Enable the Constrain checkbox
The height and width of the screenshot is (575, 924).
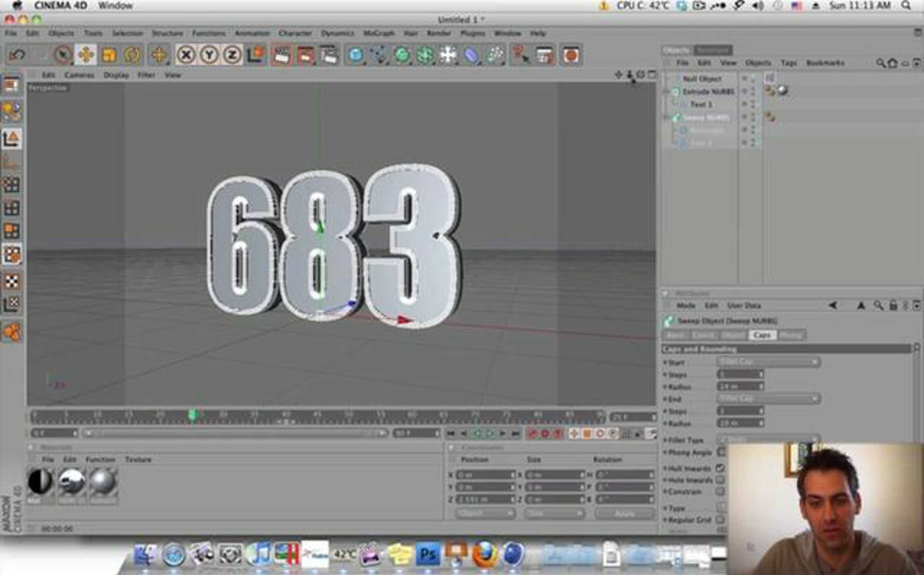tap(720, 491)
